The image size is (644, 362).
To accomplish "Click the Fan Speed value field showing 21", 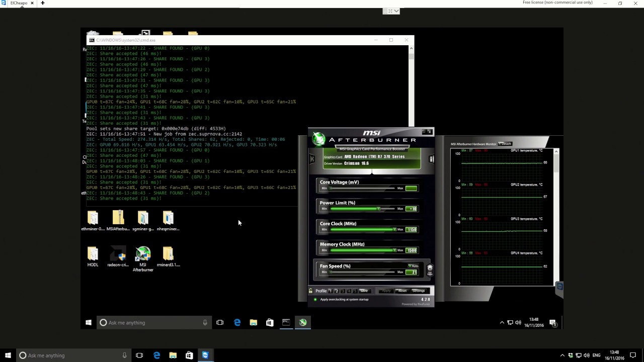I will (x=411, y=272).
